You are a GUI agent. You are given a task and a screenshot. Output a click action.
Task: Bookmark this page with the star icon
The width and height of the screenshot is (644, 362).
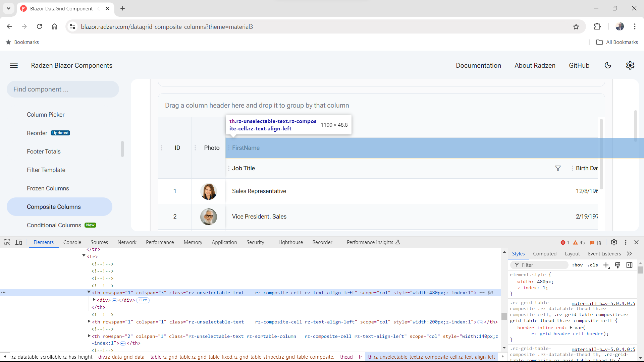[576, 27]
